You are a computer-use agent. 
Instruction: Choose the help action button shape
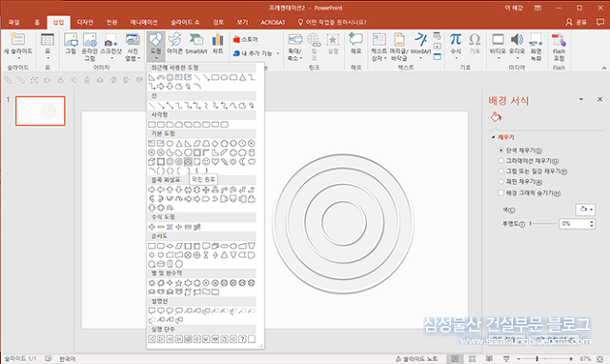242,339
